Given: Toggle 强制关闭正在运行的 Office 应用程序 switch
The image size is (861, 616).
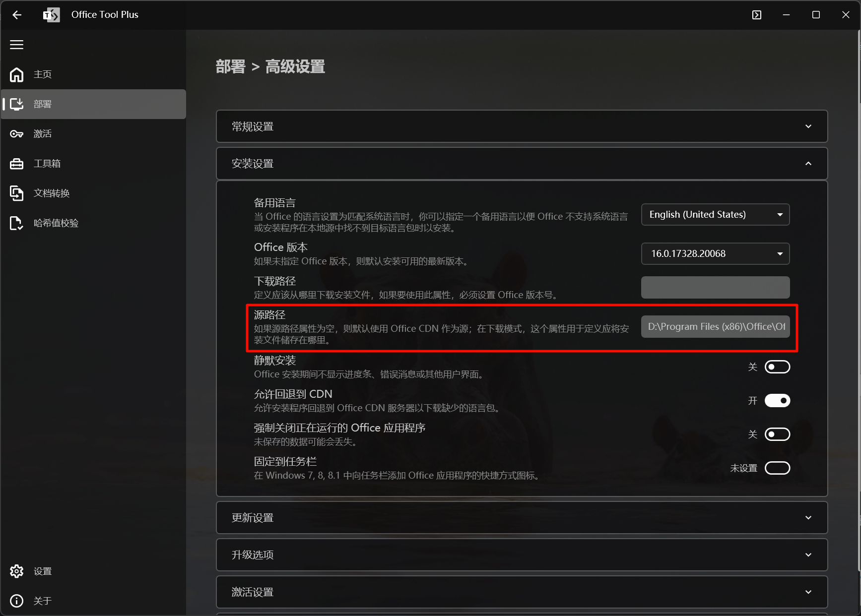Looking at the screenshot, I should pyautogui.click(x=777, y=434).
